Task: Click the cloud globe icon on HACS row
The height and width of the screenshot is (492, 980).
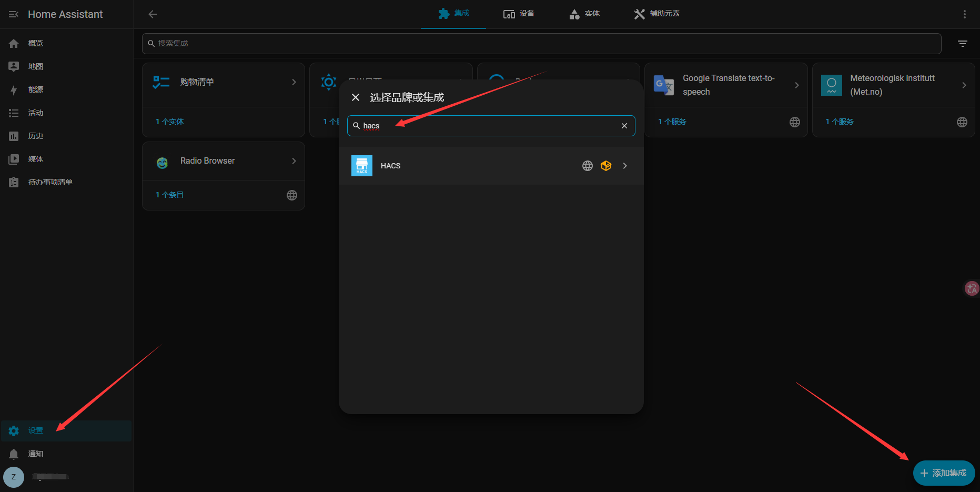Action: click(588, 166)
